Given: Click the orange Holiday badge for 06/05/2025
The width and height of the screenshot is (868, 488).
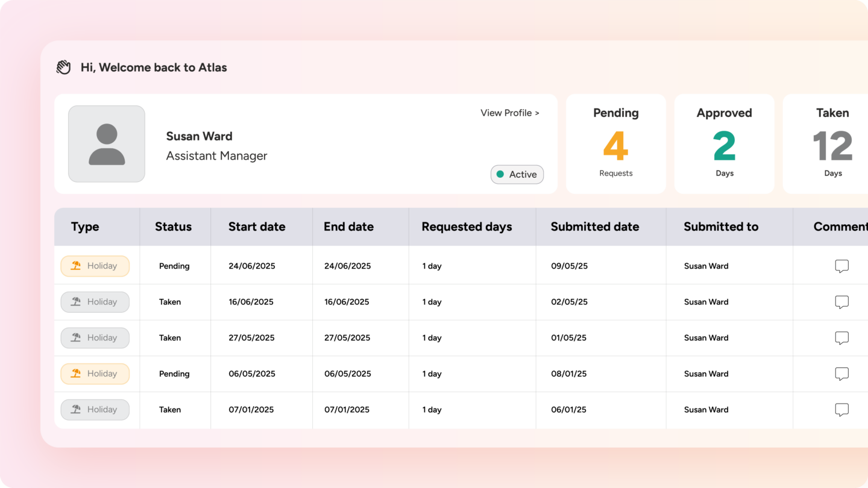Looking at the screenshot, I should pyautogui.click(x=95, y=374).
